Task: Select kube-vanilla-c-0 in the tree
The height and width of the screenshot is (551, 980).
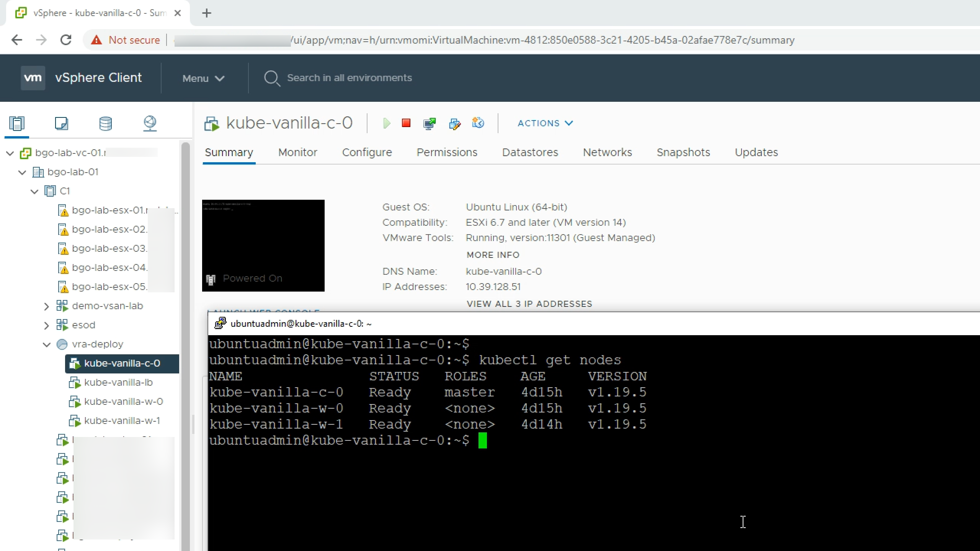Action: 122,364
